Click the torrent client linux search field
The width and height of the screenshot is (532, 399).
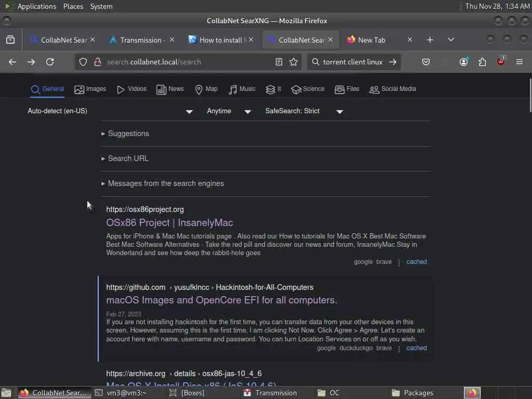pyautogui.click(x=353, y=62)
